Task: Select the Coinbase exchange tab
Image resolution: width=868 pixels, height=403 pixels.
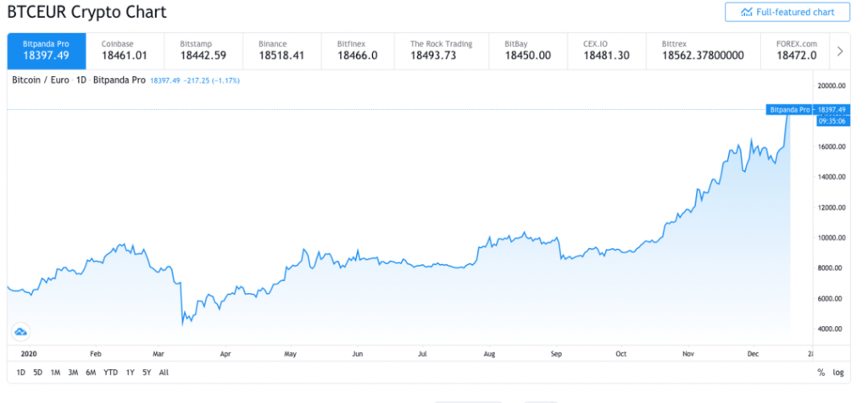Action: [125, 51]
